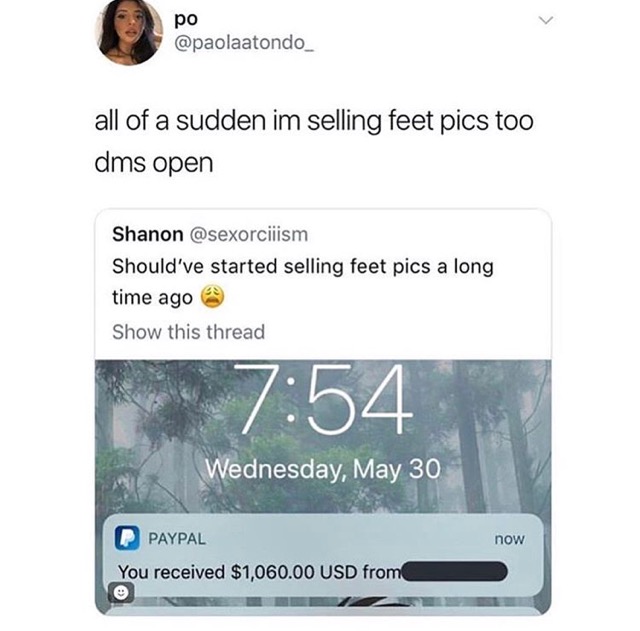640x631 pixels.
Task: Click the main tweet text
Action: pos(314,142)
